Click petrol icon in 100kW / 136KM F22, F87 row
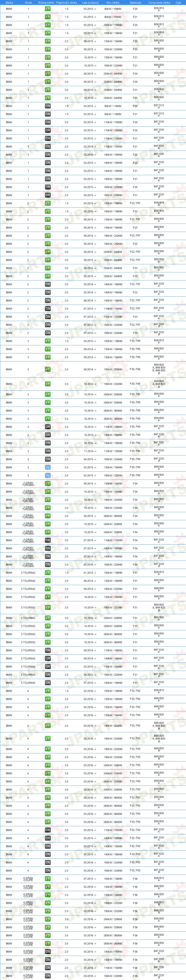 pyautogui.click(x=47, y=203)
